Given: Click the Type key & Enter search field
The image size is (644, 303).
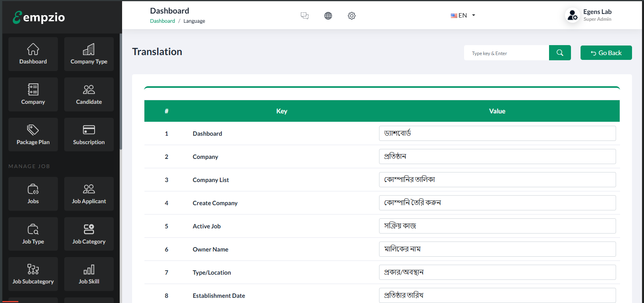Looking at the screenshot, I should [506, 53].
